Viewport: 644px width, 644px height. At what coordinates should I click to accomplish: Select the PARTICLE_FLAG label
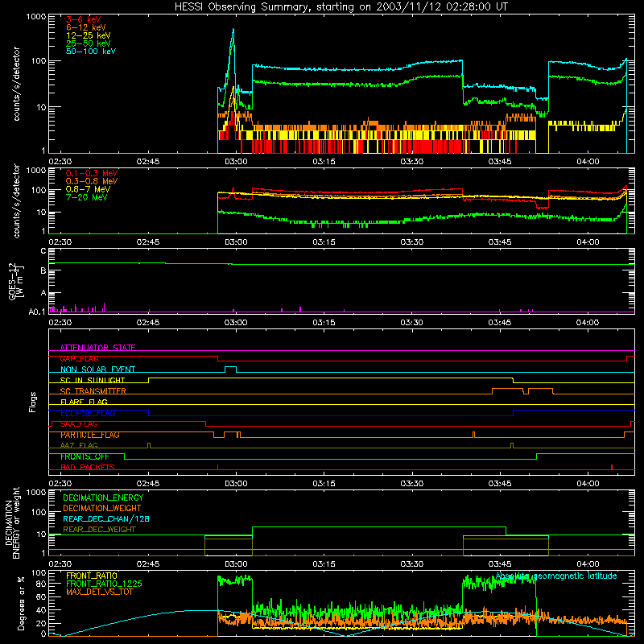click(90, 435)
